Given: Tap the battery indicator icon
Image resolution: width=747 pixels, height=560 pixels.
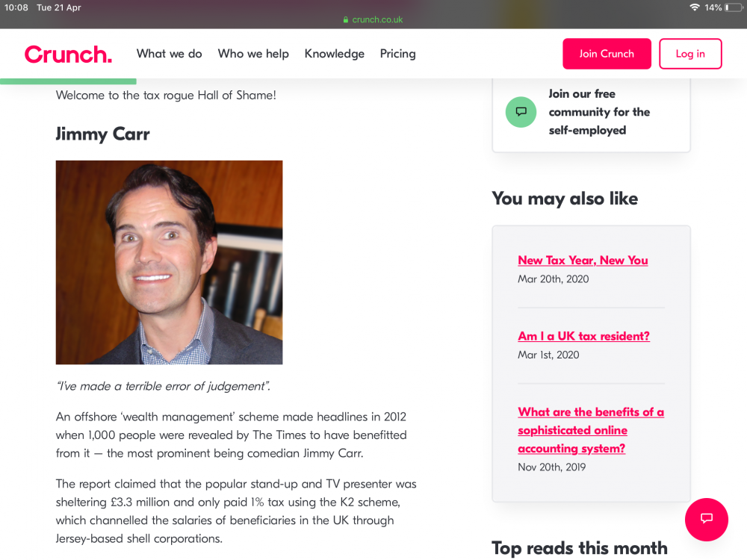Looking at the screenshot, I should (x=734, y=7).
